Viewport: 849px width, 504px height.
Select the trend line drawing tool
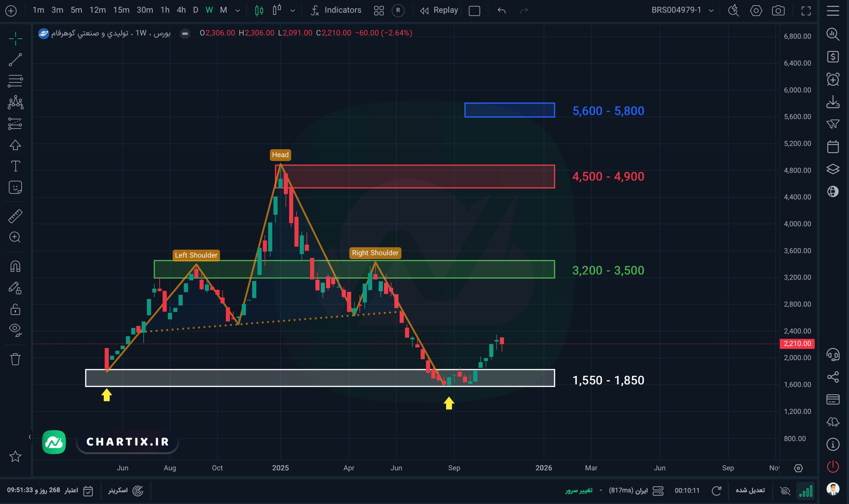[x=15, y=59]
